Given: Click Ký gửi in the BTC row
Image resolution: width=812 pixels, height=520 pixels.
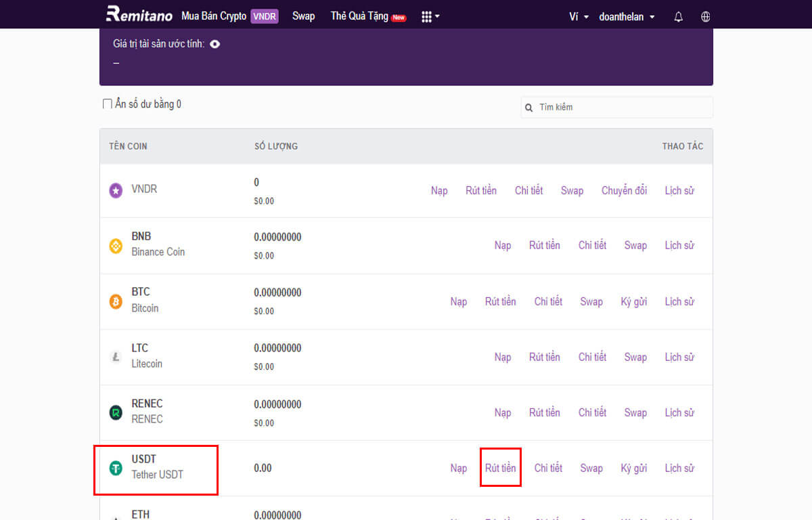Looking at the screenshot, I should (x=633, y=301).
